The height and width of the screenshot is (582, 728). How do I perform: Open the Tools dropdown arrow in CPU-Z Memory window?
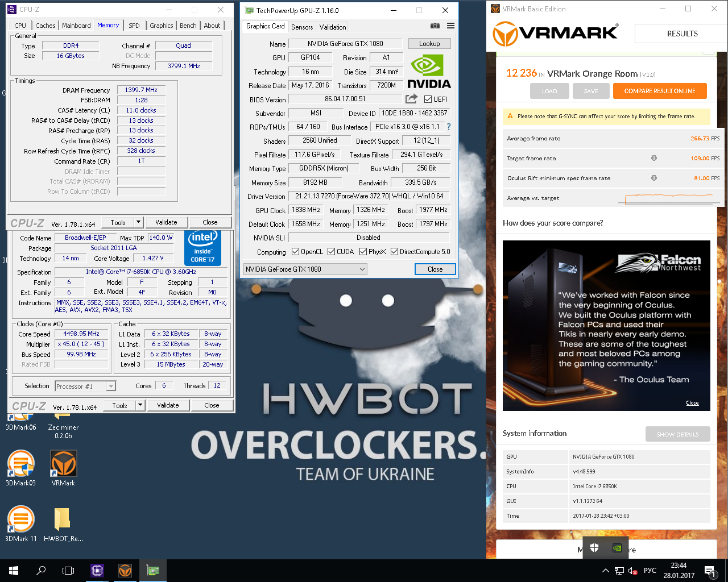click(x=138, y=222)
